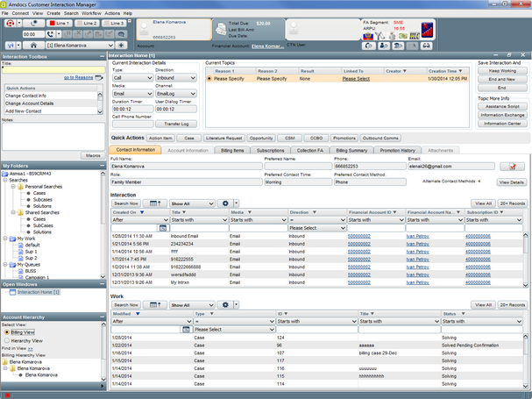Click the red growth chart icon
Screen dimensions: 532x399
click(427, 30)
